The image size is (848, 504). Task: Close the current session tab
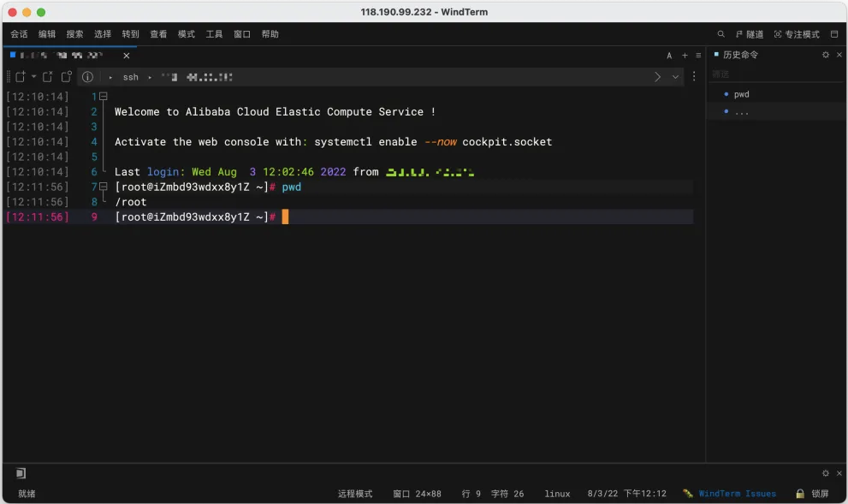(126, 56)
